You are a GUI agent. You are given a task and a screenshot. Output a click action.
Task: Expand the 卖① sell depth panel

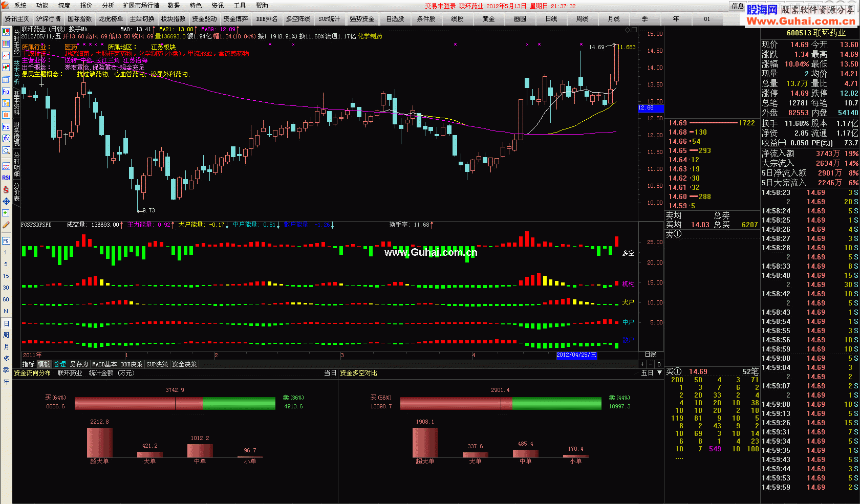[x=674, y=234]
